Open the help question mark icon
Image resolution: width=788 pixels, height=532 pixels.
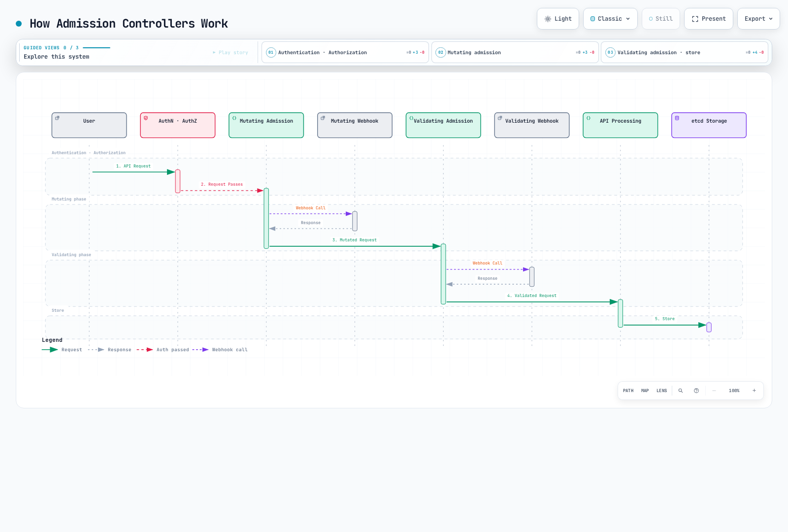tap(696, 391)
